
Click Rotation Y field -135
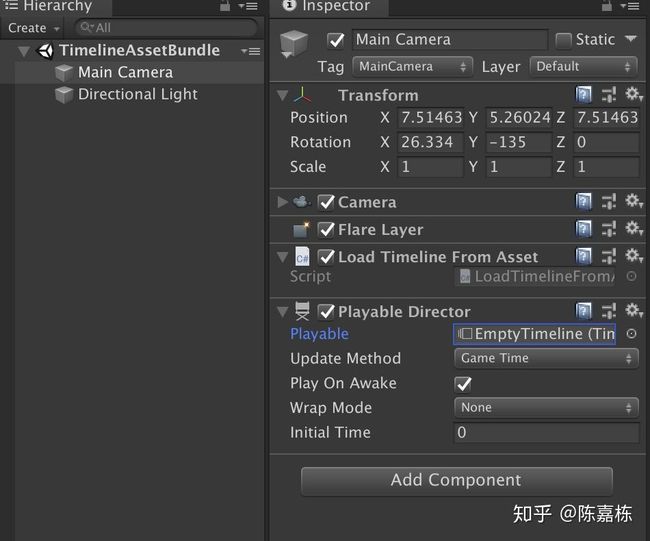coord(519,142)
